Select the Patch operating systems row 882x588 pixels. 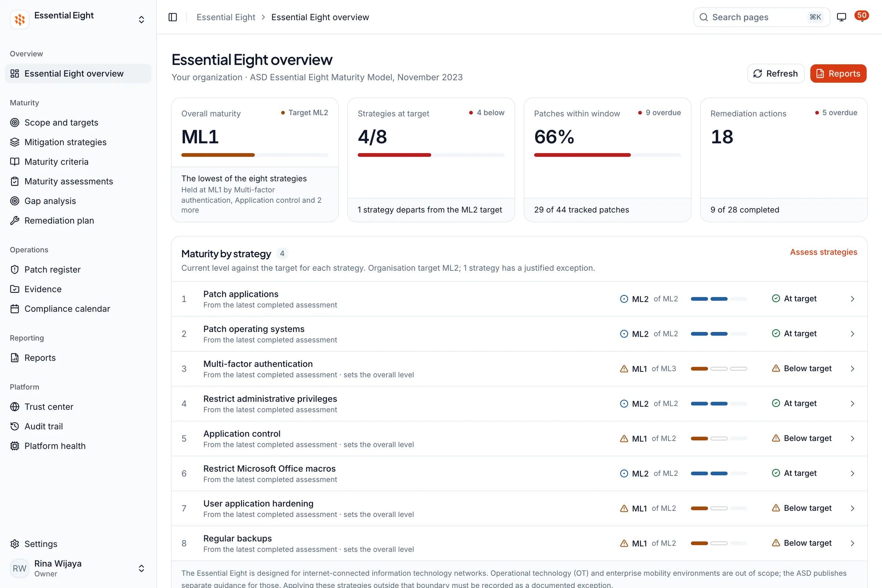(x=519, y=334)
